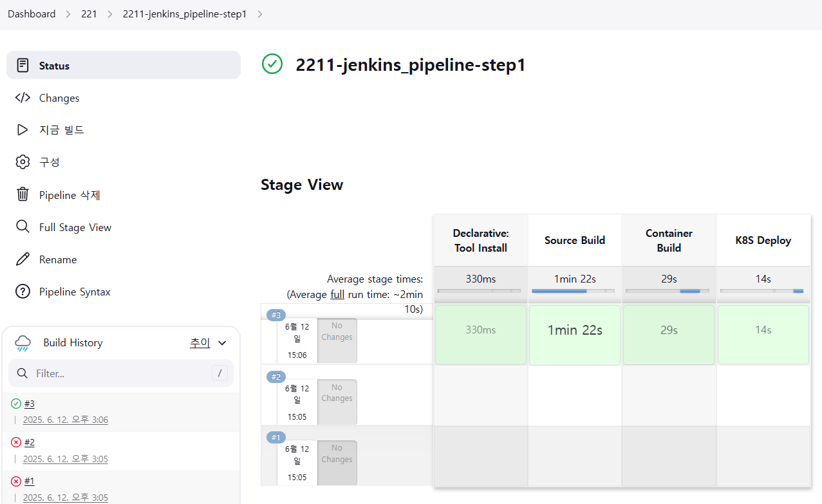Click the rainy cloud Build History icon

point(23,343)
